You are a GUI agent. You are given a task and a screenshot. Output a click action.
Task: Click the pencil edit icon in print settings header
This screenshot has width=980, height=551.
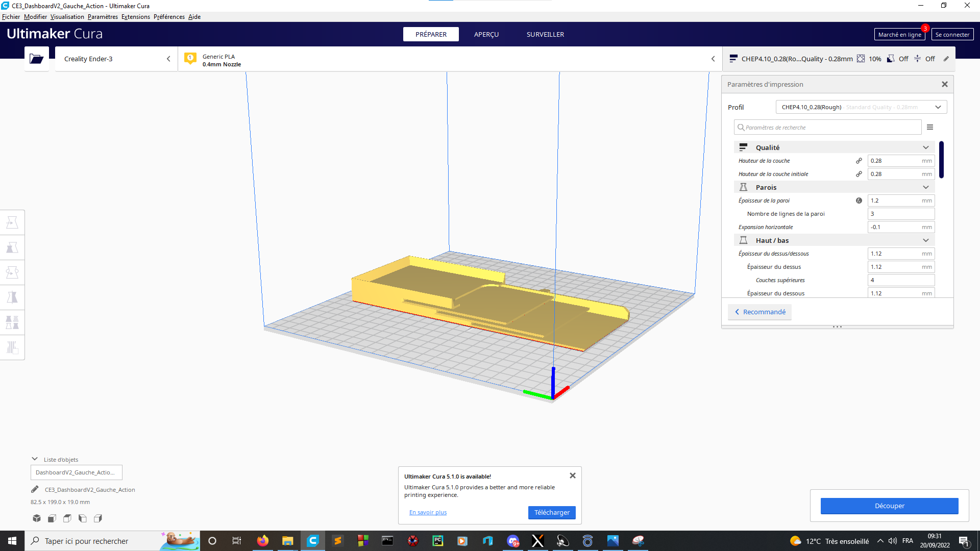coord(946,59)
